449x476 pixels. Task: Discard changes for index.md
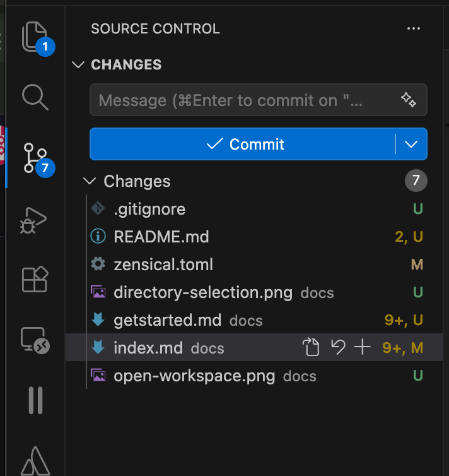(338, 347)
